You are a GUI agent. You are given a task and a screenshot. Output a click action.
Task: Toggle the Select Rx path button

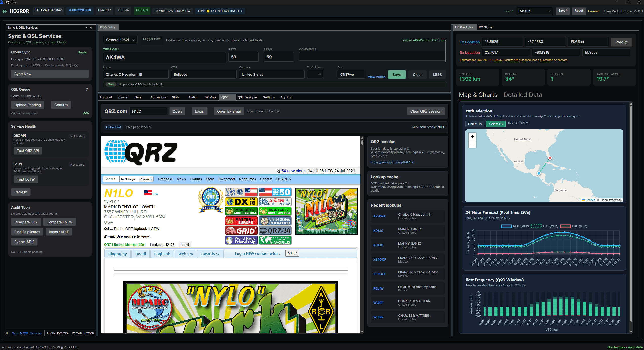pos(496,124)
